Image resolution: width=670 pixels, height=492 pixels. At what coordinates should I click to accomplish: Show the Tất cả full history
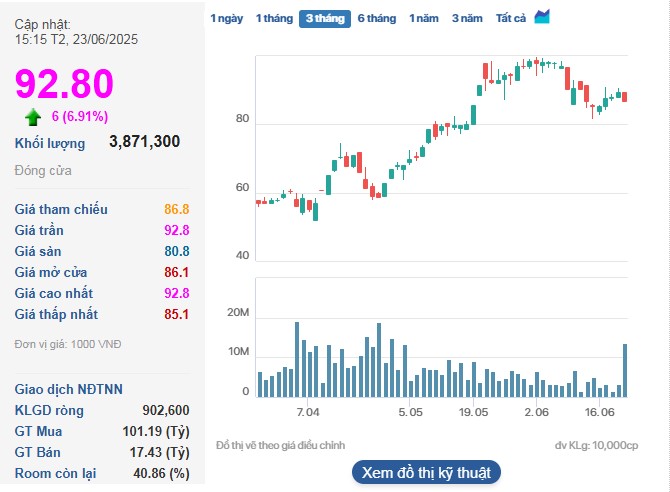(511, 19)
